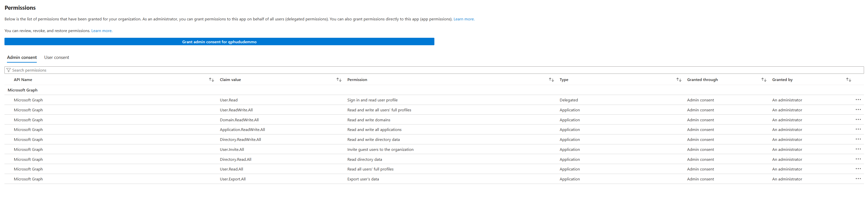Open ellipsis menu for User.Export.All row
Image resolution: width=868 pixels, height=208 pixels.
pos(858,179)
